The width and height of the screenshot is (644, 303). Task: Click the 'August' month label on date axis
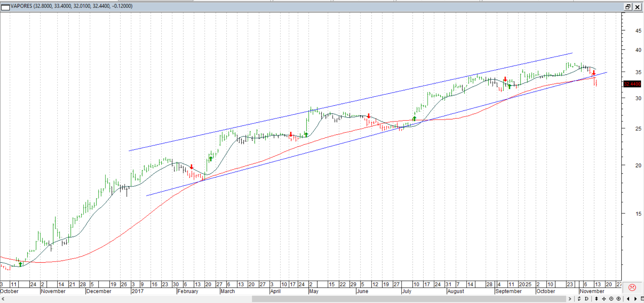point(456,291)
